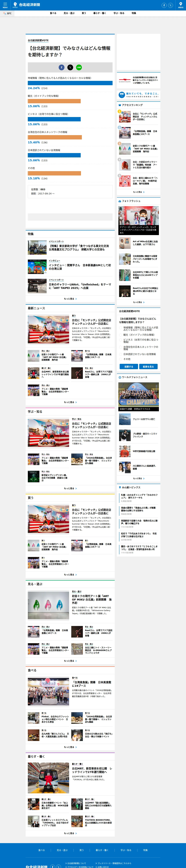Share the vote results via X icon
Viewport: 186px width, 868px height.
pyautogui.click(x=70, y=67)
